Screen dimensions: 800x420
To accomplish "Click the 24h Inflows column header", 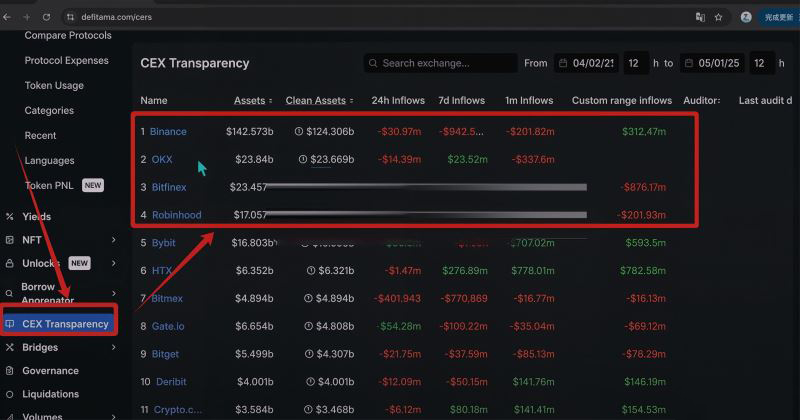I will click(x=398, y=101).
